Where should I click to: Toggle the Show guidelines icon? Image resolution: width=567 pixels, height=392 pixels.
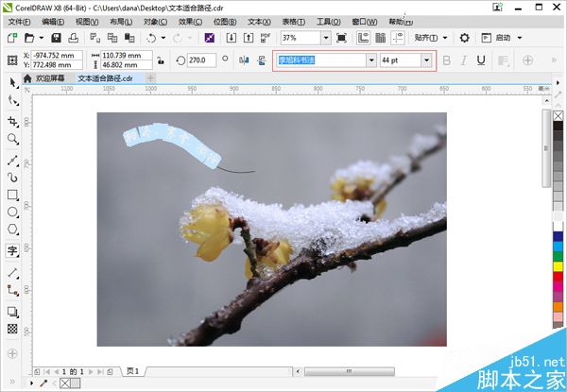click(398, 38)
